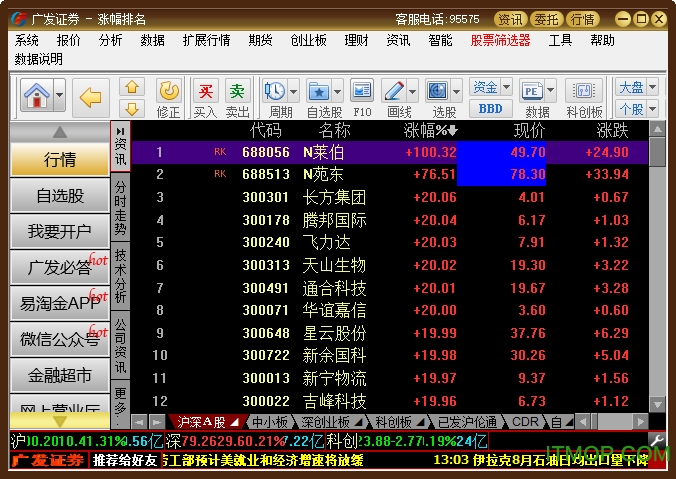Click the horizontal scrollbar right arrow
Screen dimensions: 676x479
[640, 421]
